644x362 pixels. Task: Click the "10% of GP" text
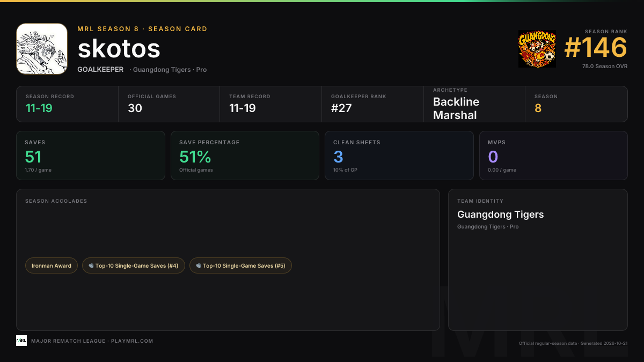tap(346, 170)
